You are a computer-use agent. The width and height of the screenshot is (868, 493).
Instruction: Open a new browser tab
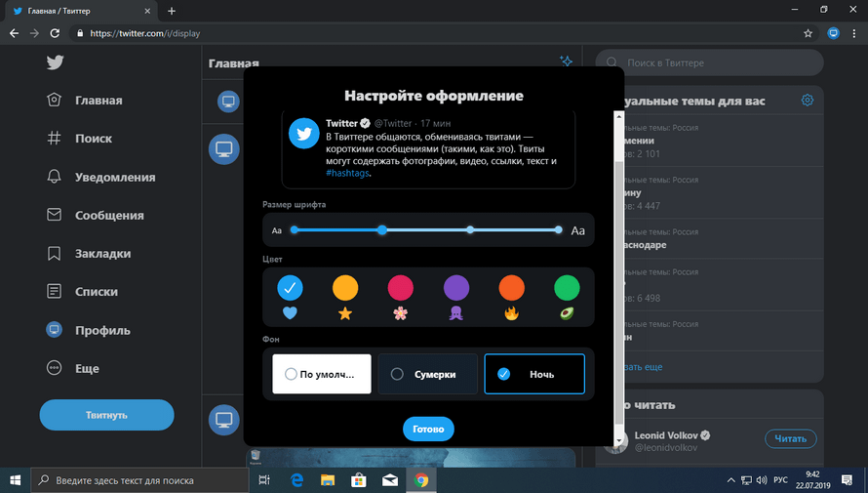coord(172,11)
